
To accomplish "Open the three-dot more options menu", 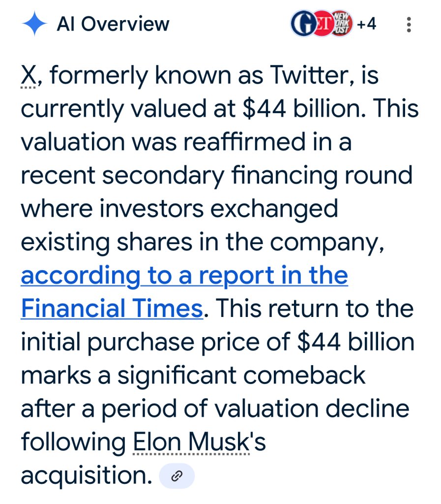I will [409, 25].
